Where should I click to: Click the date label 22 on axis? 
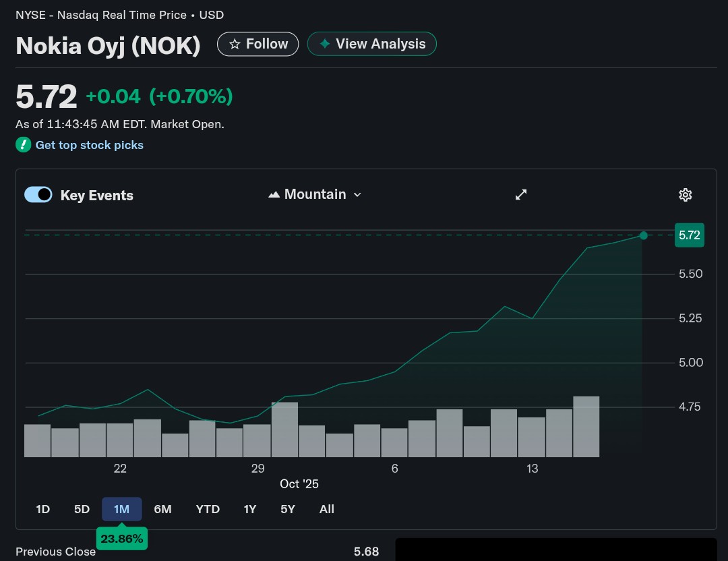pyautogui.click(x=120, y=469)
